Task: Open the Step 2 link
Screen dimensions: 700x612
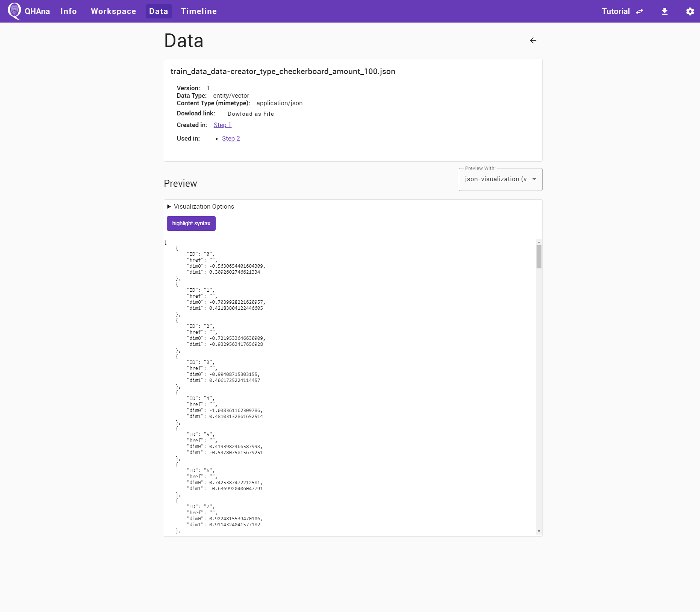Action: 231,138
